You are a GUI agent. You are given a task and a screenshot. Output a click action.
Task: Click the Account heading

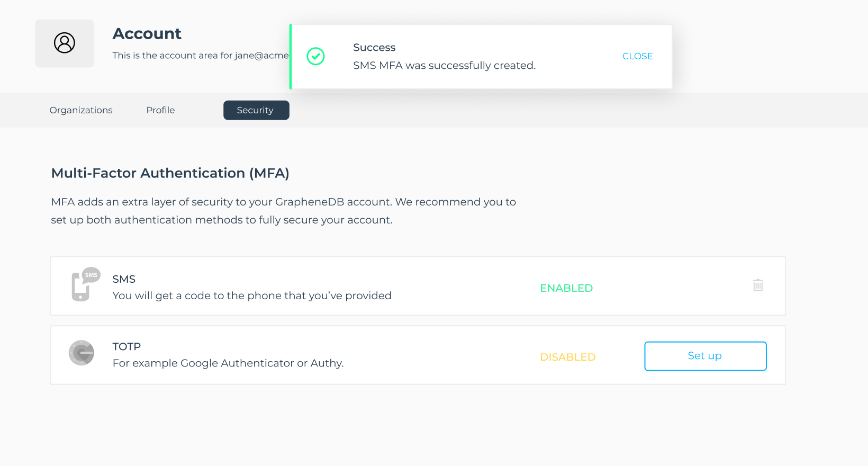coord(147,34)
